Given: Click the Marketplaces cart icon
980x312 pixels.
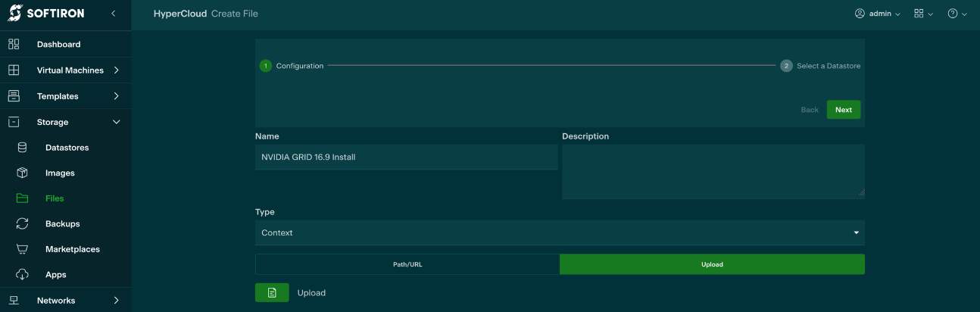Looking at the screenshot, I should [x=22, y=249].
